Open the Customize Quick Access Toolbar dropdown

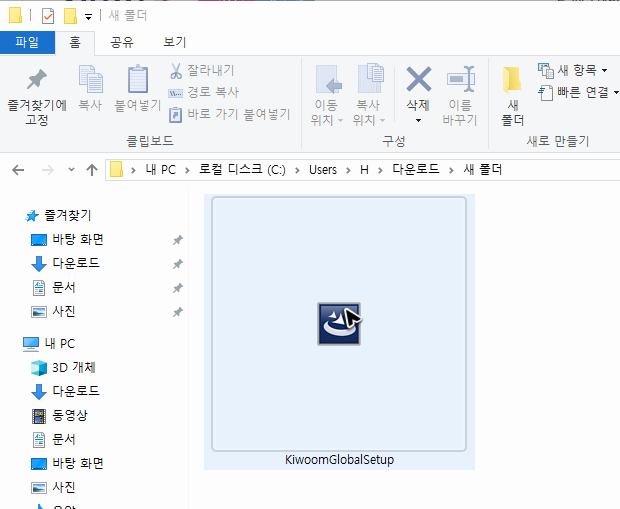(x=89, y=17)
